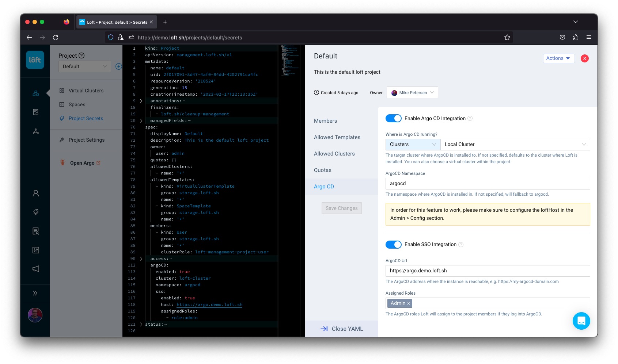Click the argo.demo.loft.sh host link in YAML
The image size is (618, 364).
click(x=209, y=305)
